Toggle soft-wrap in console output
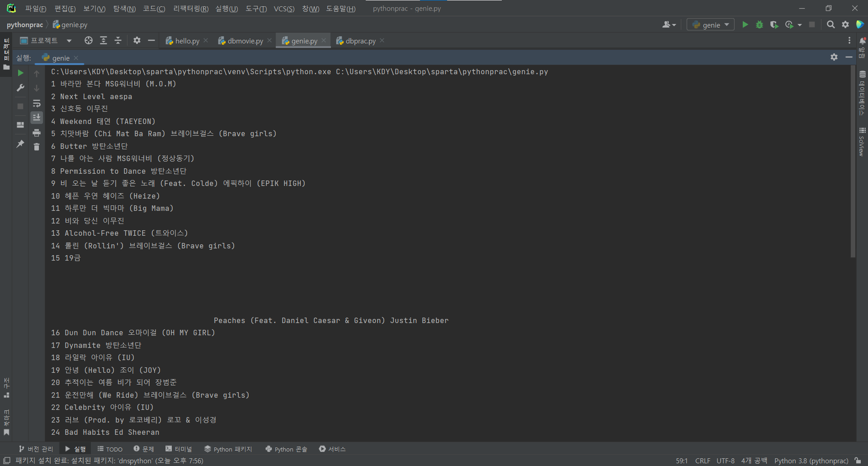The image size is (868, 466). (37, 104)
